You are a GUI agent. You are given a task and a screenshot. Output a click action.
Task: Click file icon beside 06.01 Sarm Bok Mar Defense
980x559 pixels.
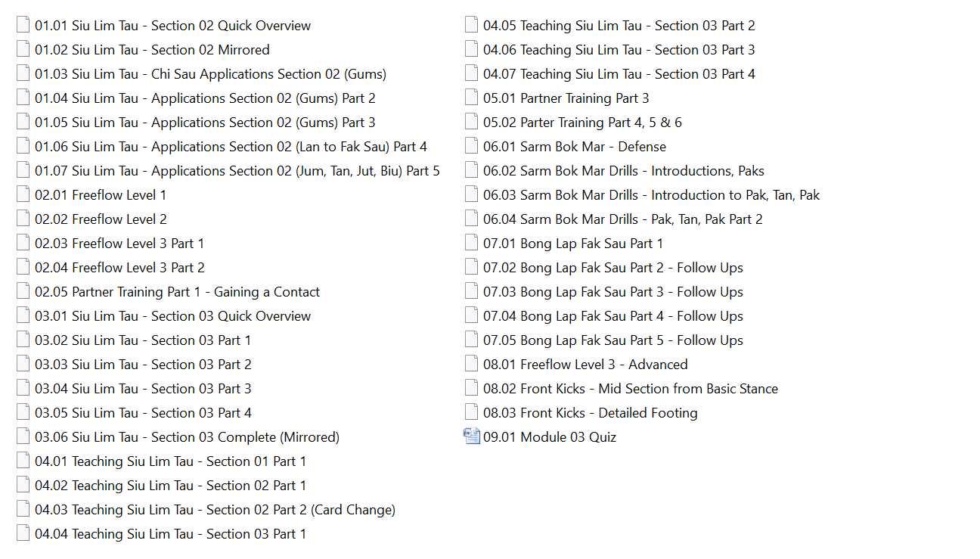tap(472, 146)
